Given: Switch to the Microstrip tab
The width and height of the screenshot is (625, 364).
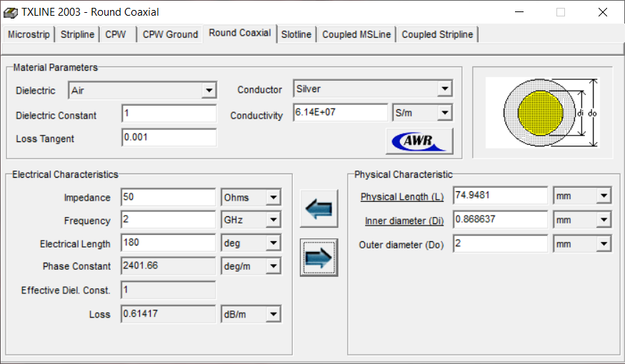Looking at the screenshot, I should pyautogui.click(x=29, y=35).
